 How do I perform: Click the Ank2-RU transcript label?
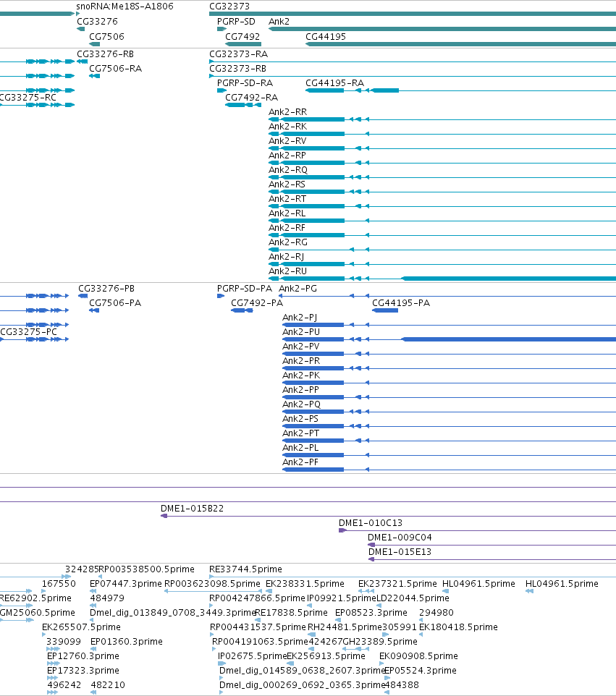tap(288, 271)
